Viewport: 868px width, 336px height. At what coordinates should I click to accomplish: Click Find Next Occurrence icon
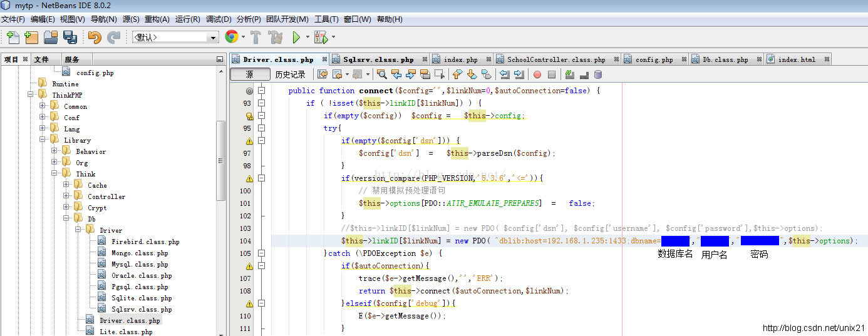(410, 74)
